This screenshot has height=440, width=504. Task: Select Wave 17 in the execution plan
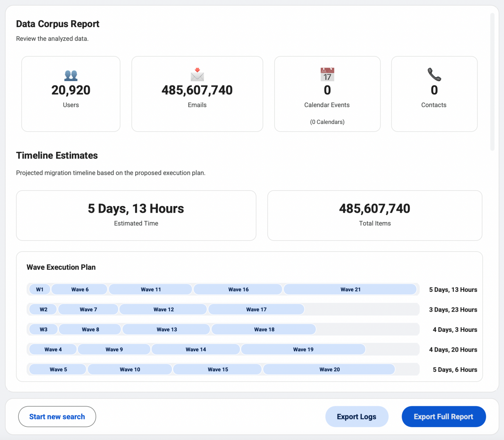pos(256,309)
